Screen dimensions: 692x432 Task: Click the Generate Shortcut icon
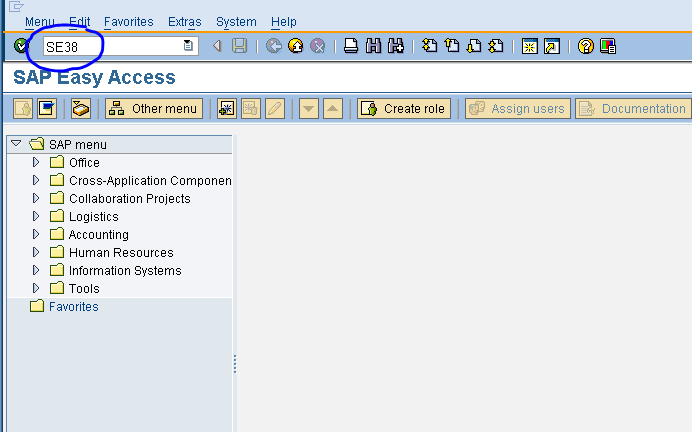point(552,46)
